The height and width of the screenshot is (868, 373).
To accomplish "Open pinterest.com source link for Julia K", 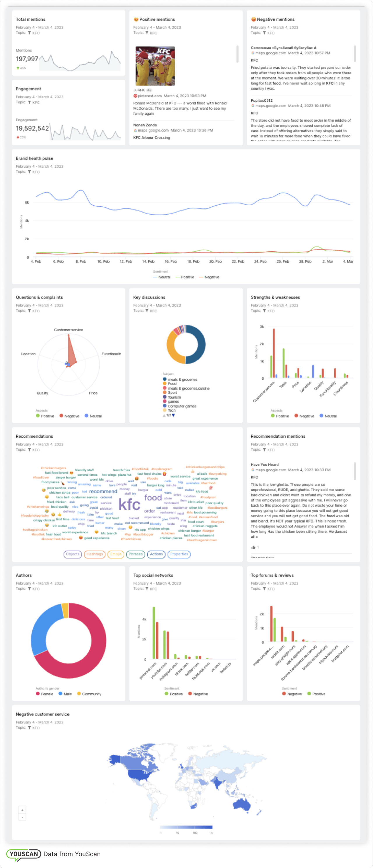I will click(x=149, y=96).
